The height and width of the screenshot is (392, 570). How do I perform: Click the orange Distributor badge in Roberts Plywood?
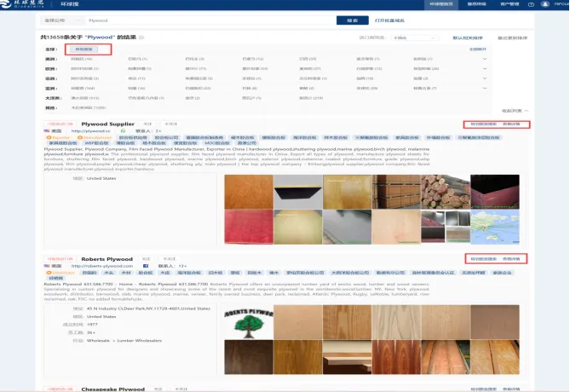tap(60, 273)
